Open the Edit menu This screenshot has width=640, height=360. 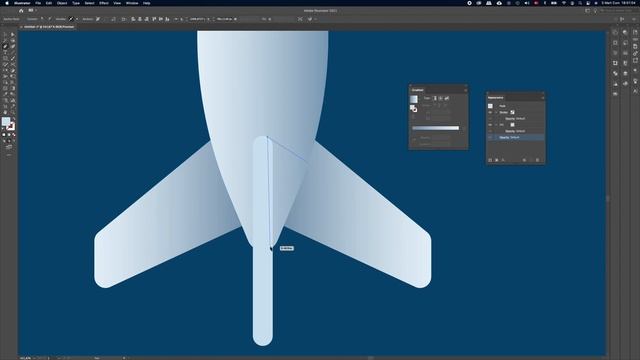click(49, 3)
